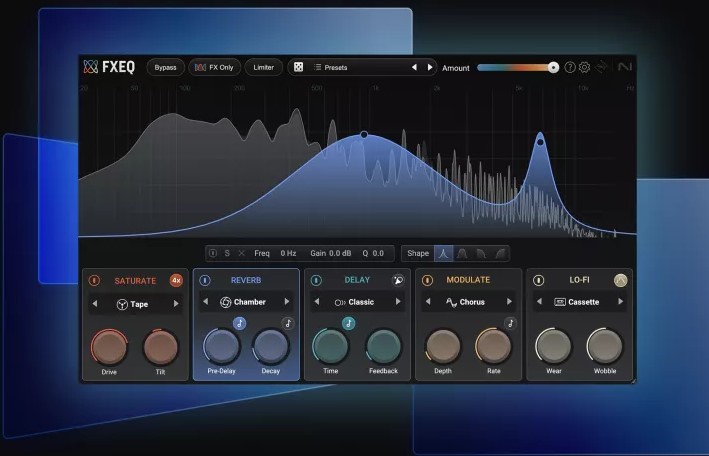709x456 pixels.
Task: Select the third band shape icon
Action: click(481, 253)
